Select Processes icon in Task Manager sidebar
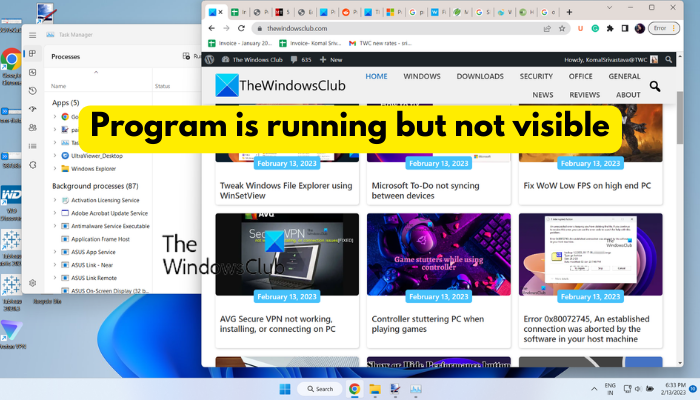This screenshot has width=700, height=400. 33,54
